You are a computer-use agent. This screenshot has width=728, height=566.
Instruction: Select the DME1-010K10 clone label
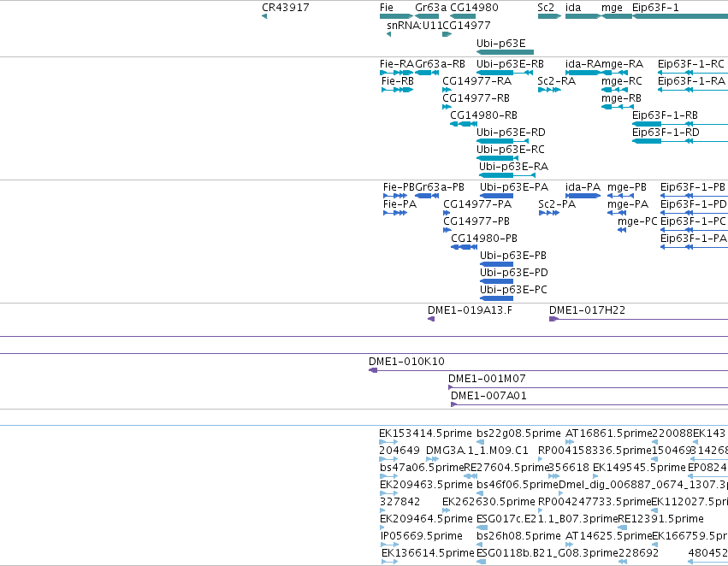[406, 362]
